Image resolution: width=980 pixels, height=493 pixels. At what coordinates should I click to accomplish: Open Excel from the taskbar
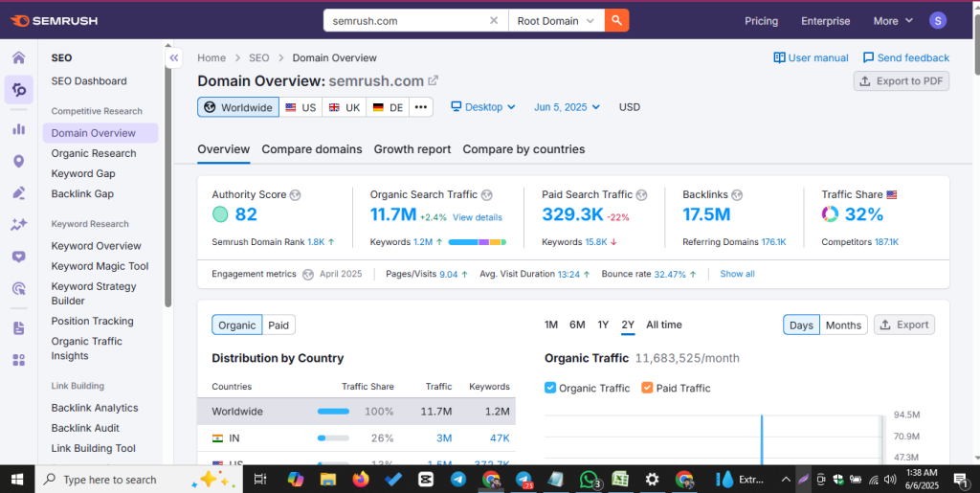(620, 480)
